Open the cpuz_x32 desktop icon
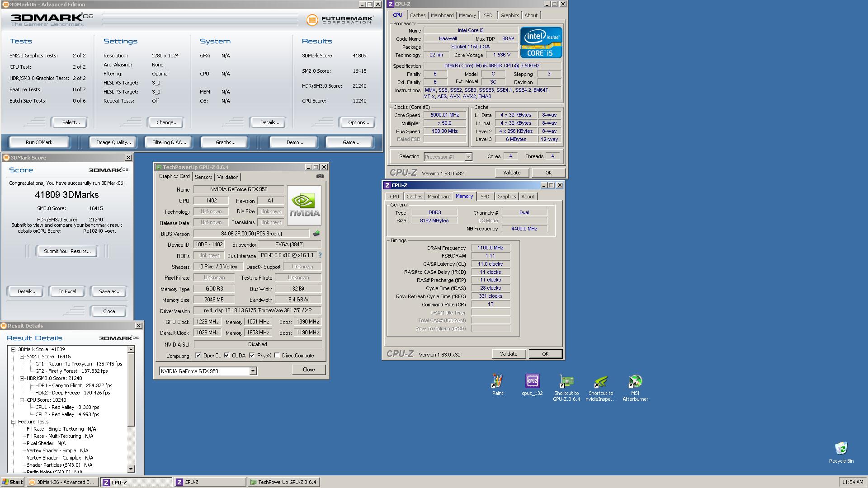This screenshot has height=488, width=868. (532, 385)
